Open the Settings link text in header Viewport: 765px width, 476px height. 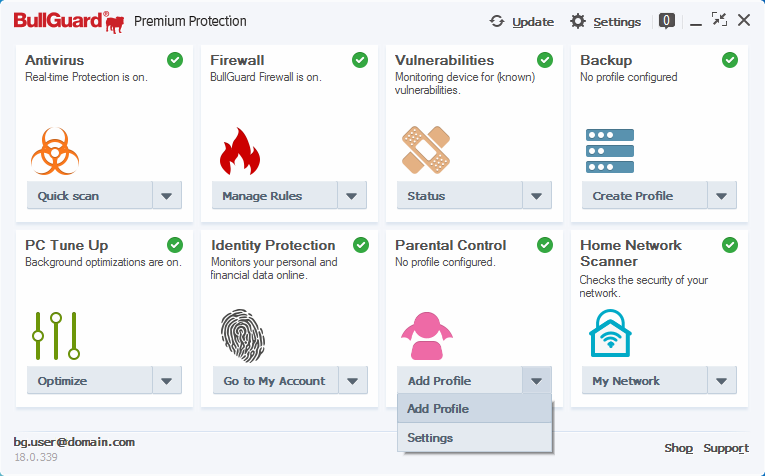[617, 22]
